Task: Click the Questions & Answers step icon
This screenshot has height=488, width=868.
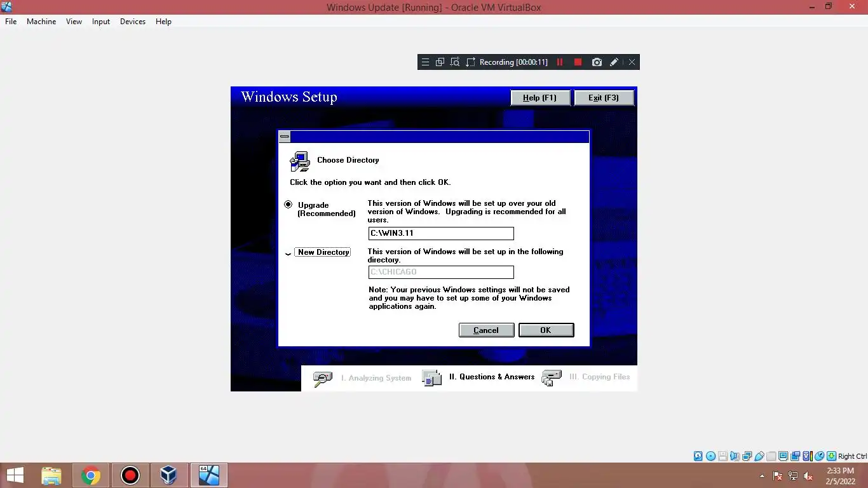Action: tap(431, 378)
